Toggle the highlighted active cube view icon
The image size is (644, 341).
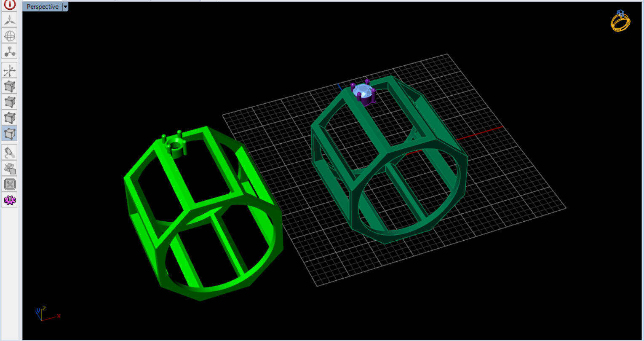click(10, 134)
